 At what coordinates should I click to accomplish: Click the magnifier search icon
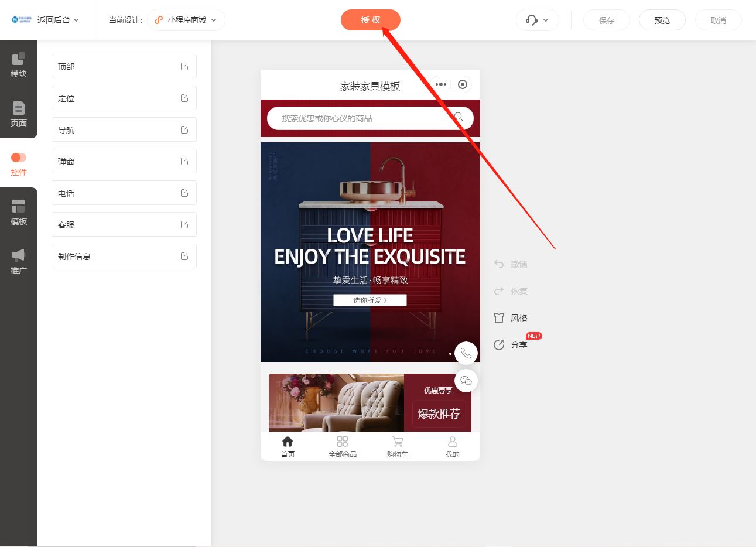[x=459, y=117]
